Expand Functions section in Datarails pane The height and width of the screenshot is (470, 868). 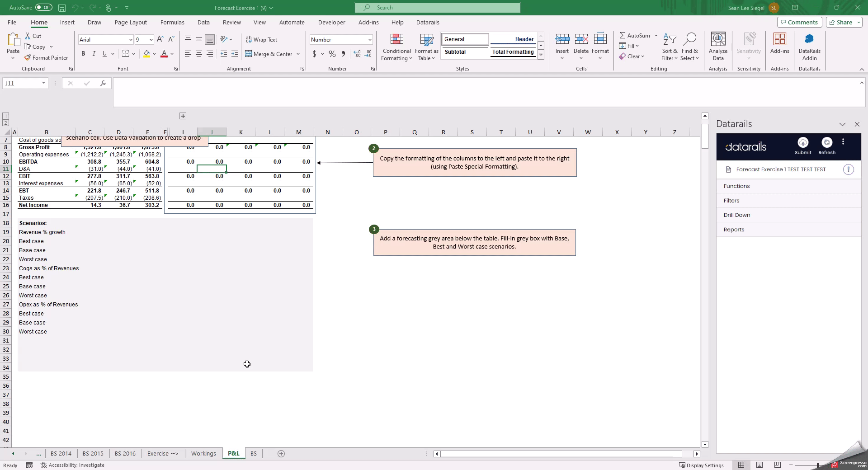point(788,186)
